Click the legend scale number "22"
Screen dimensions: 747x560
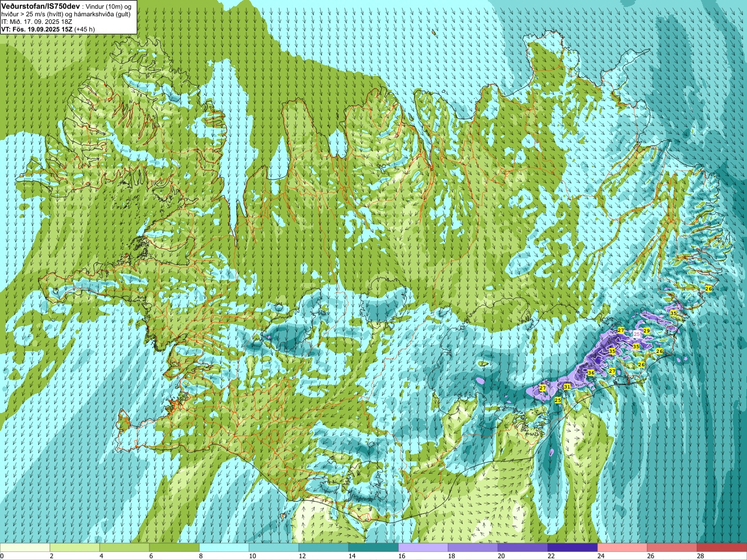point(551,556)
